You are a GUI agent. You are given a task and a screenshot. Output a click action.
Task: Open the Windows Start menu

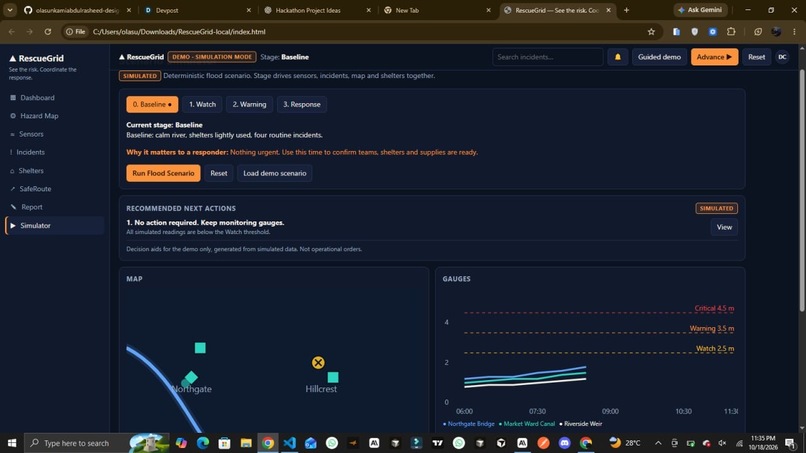(x=12, y=443)
